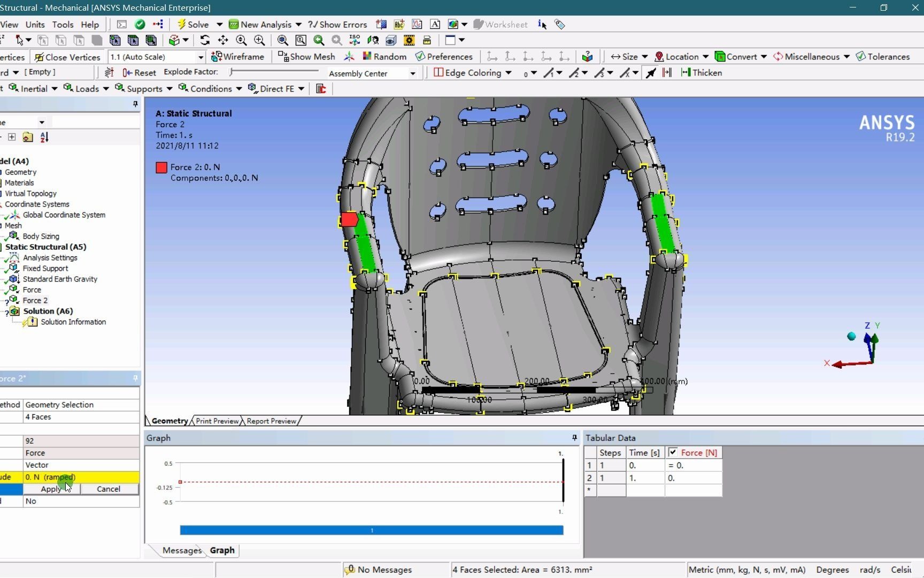Image resolution: width=924 pixels, height=578 pixels.
Task: Click the Box Zoom icon
Action: [301, 40]
